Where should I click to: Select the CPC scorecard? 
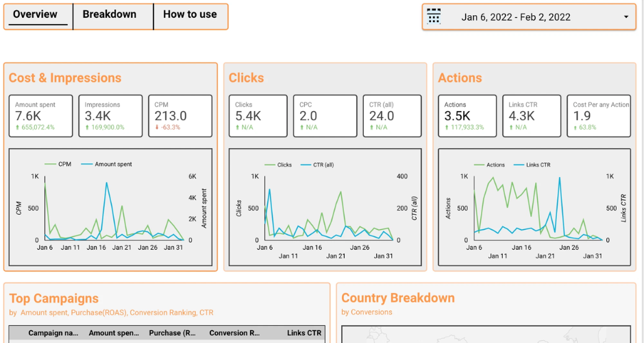(x=325, y=116)
